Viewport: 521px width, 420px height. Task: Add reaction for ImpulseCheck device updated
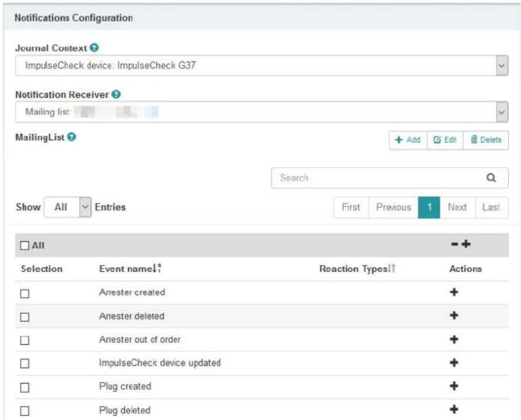pos(454,362)
